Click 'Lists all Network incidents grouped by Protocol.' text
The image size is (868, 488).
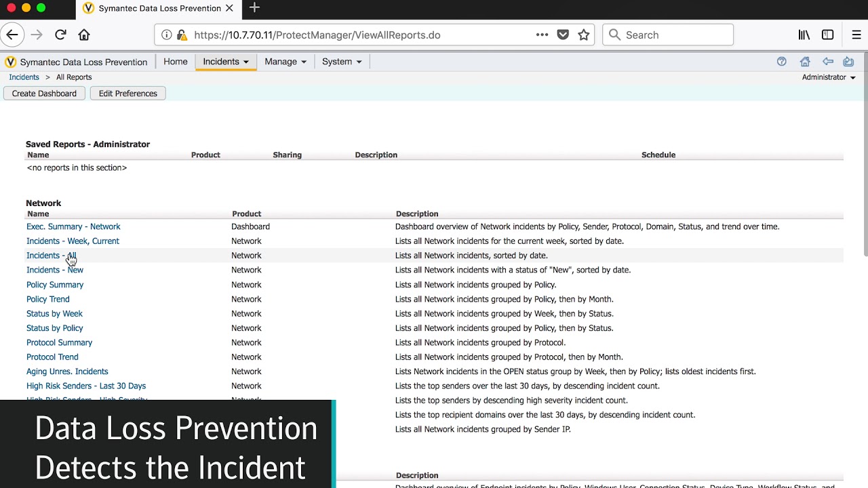point(480,342)
